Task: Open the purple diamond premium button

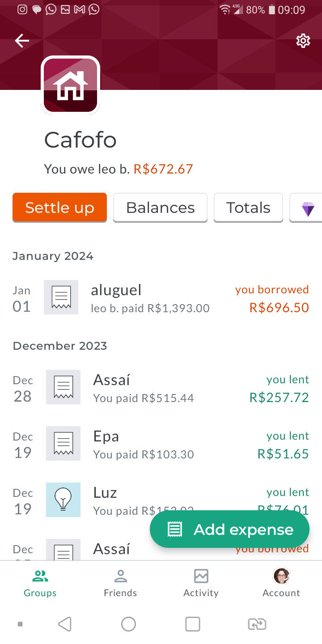Action: 308,208
